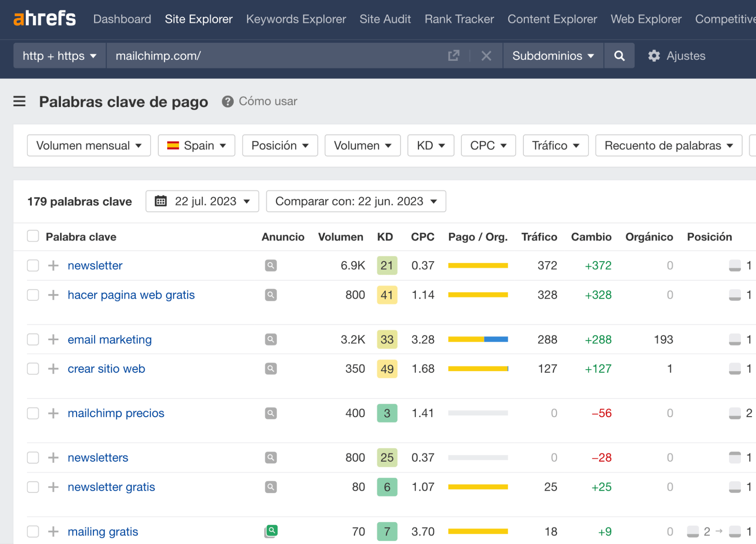Clear the URL with X icon

486,56
